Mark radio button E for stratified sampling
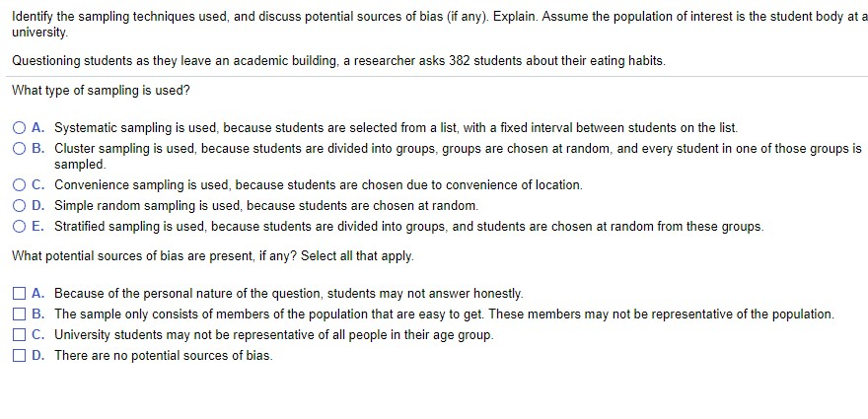Image resolution: width=868 pixels, height=419 pixels. (20, 227)
